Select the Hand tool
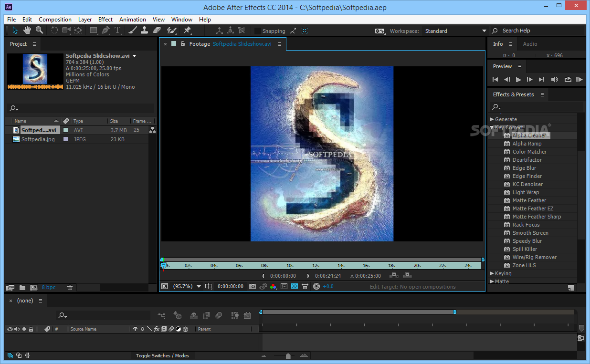This screenshot has height=364, width=590. tap(27, 31)
